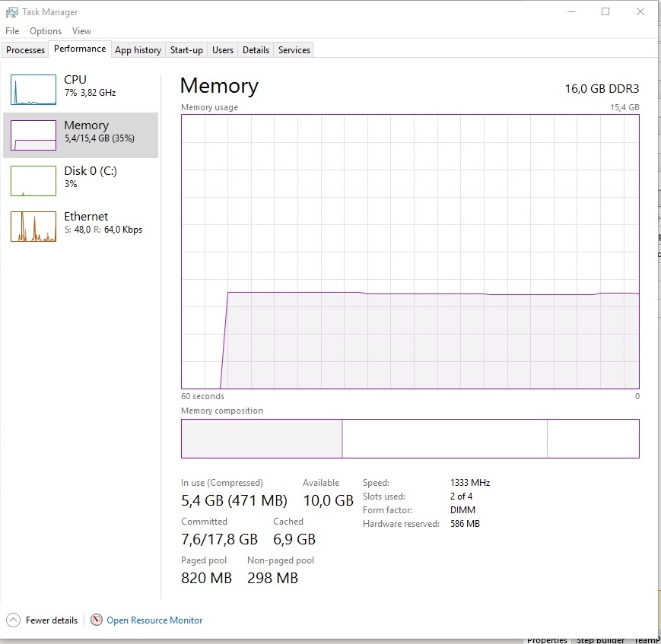This screenshot has width=661, height=644.
Task: Maximize the Task Manager window
Action: [605, 11]
